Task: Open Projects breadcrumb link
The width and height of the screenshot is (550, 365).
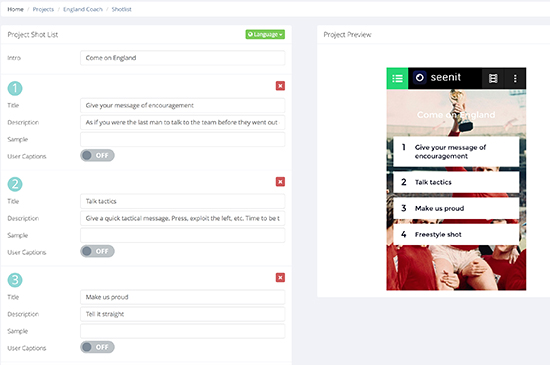Action: tap(43, 9)
